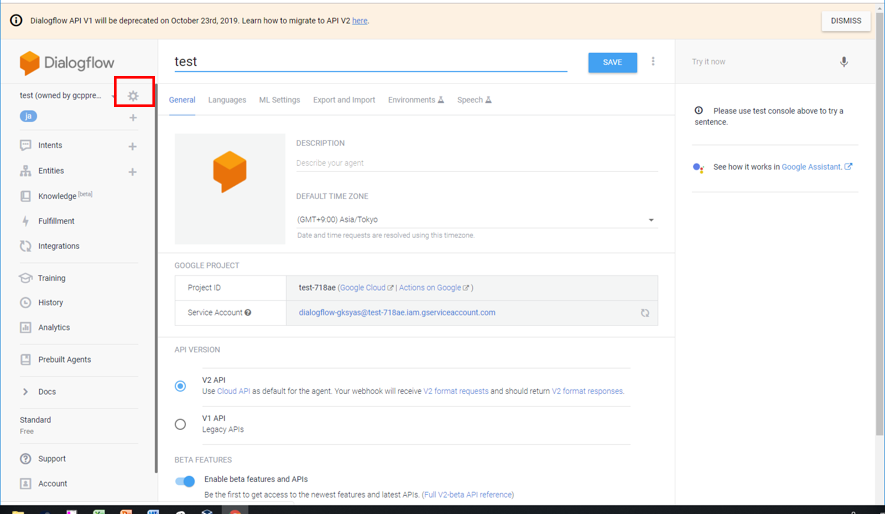Viewport: 885px width, 514px height.
Task: Click the Account person icon
Action: point(25,484)
